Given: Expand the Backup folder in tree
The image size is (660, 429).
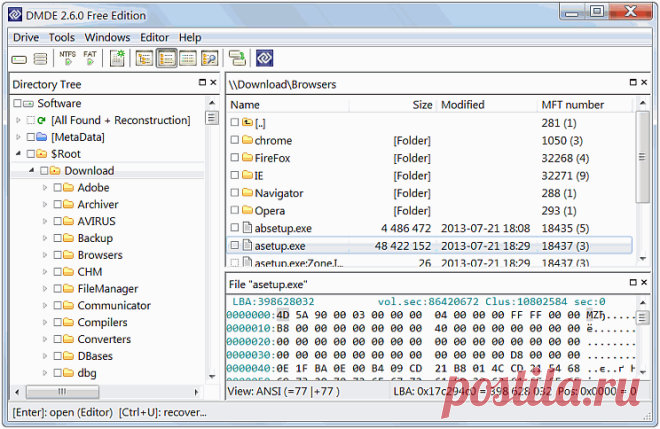Looking at the screenshot, I should [45, 238].
